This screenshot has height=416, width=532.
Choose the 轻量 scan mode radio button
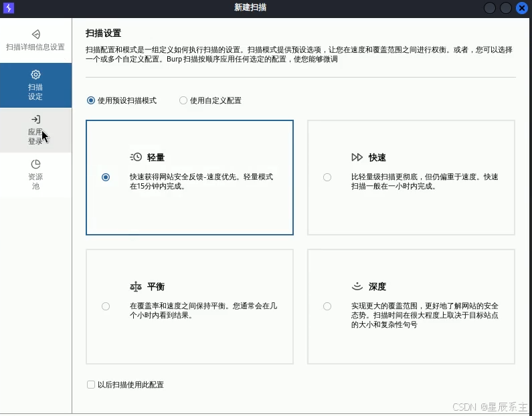[x=106, y=177]
